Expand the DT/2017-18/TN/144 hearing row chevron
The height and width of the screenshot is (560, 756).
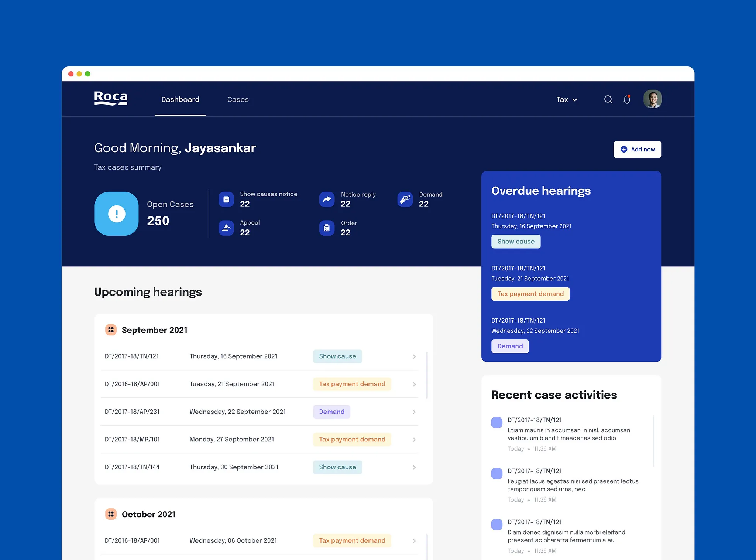point(414,467)
